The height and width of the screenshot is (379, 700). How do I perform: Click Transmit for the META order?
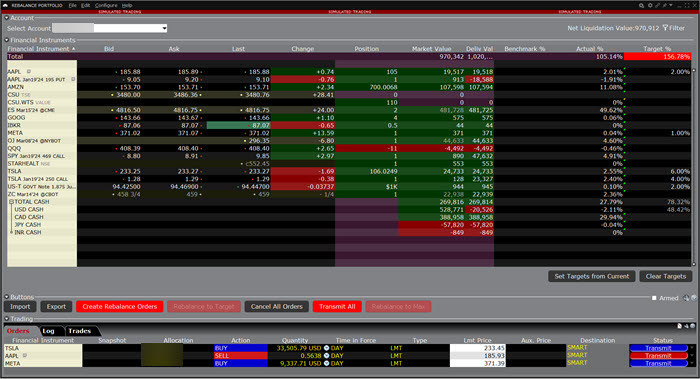658,363
